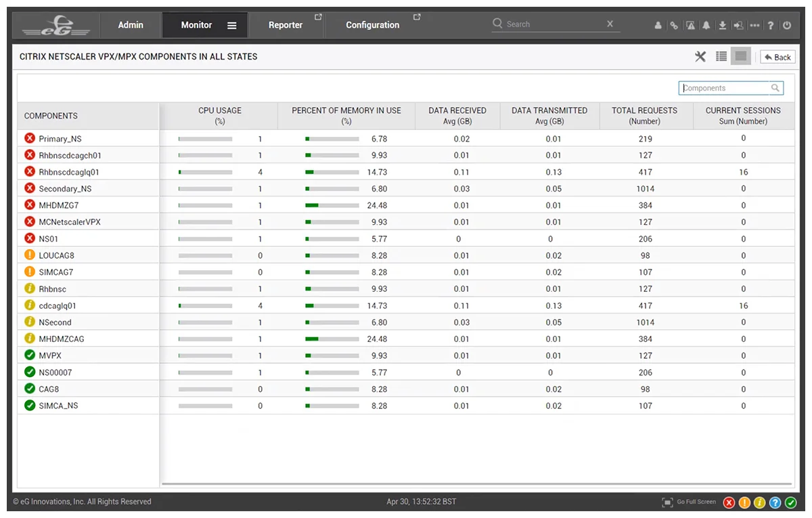The image size is (812, 518).
Task: Click the CPU usage bar for Rhbnscdcaglq01
Action: pyautogui.click(x=205, y=172)
